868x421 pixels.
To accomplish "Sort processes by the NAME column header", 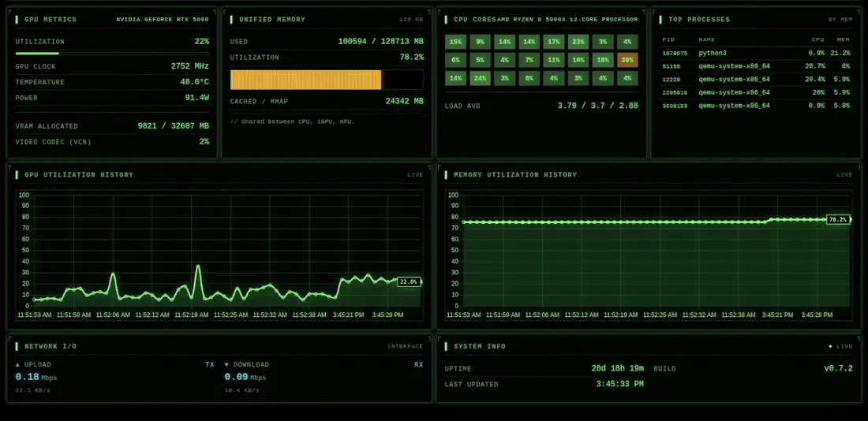I will [707, 40].
